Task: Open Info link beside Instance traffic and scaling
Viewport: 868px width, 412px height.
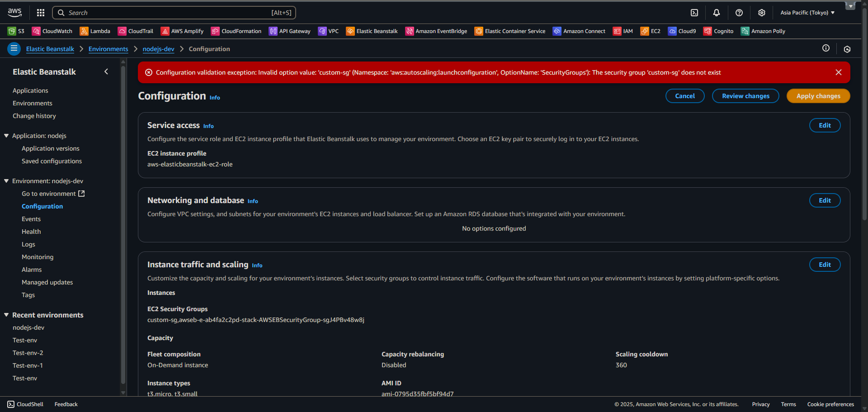Action: (257, 265)
